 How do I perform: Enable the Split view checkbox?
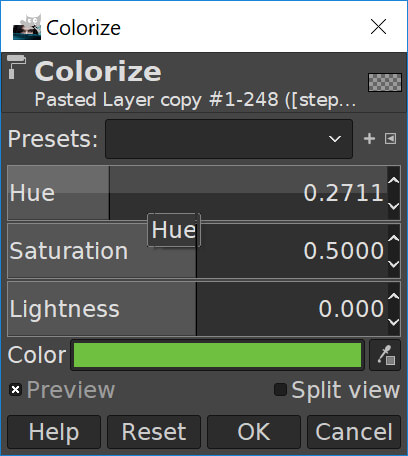tap(280, 390)
